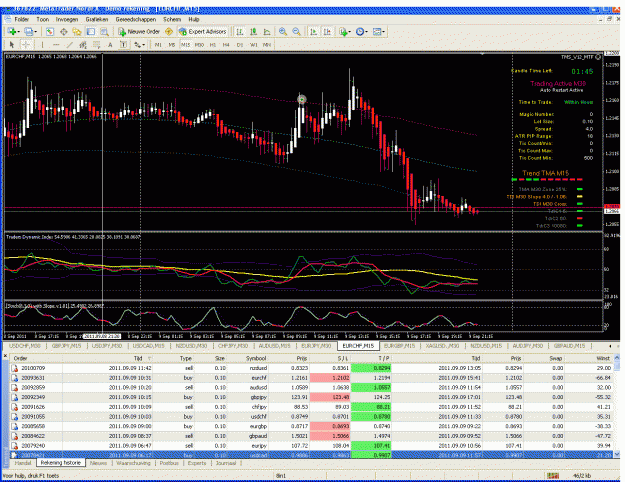Zoom in on the chart
625x482 pixels.
pyautogui.click(x=283, y=31)
